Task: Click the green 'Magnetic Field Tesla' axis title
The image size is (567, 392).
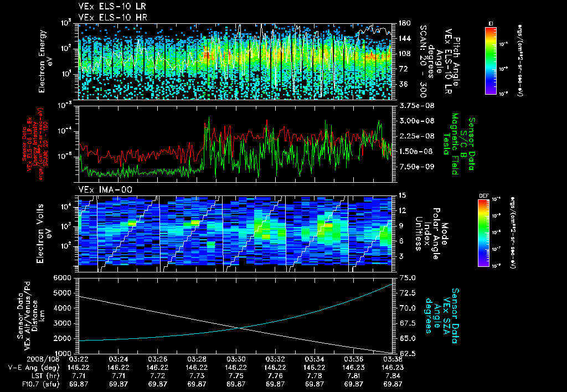Action: tap(451, 144)
